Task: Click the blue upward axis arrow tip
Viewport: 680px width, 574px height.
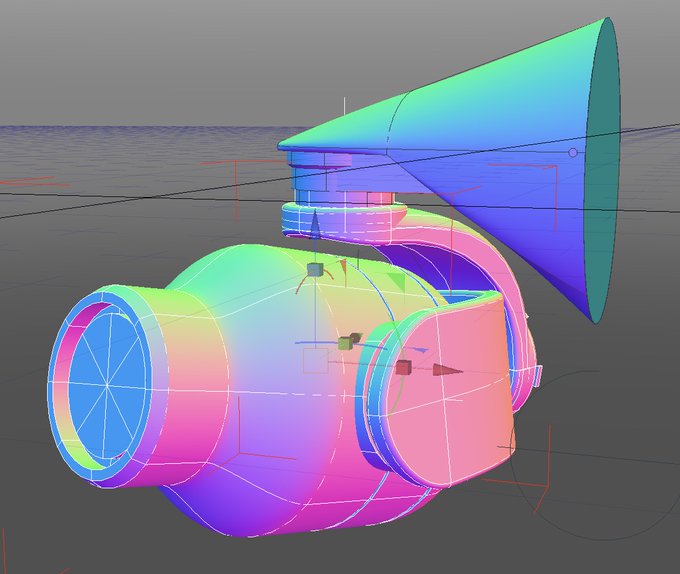Action: pos(315,222)
